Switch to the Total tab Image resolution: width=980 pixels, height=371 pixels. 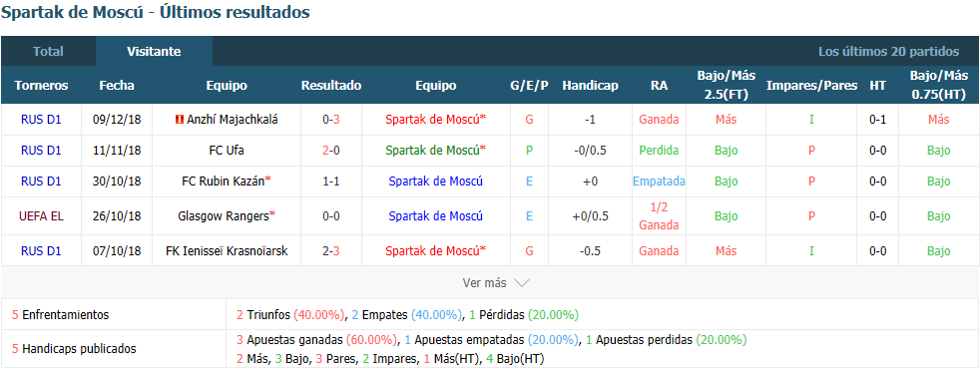pyautogui.click(x=48, y=51)
